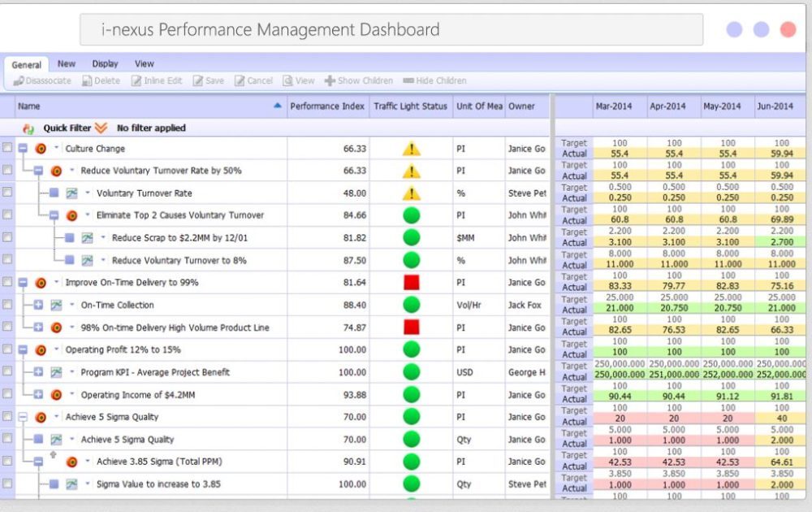
Task: Click the target icon beside Culture Change
Action: 41,149
